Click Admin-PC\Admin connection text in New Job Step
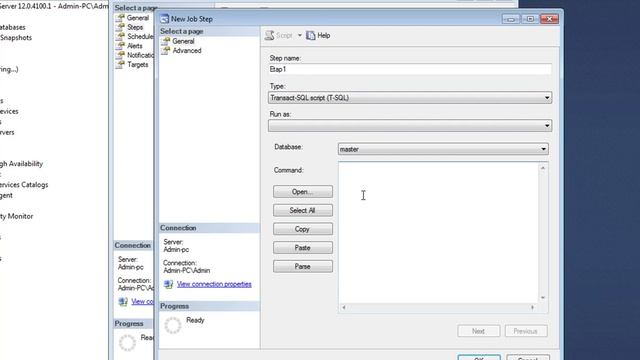 tap(187, 271)
